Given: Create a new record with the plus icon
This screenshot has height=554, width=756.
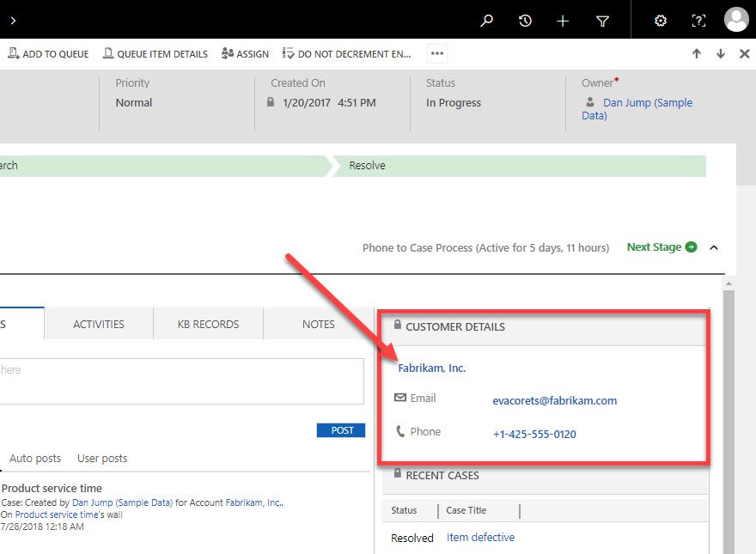Looking at the screenshot, I should pyautogui.click(x=564, y=19).
